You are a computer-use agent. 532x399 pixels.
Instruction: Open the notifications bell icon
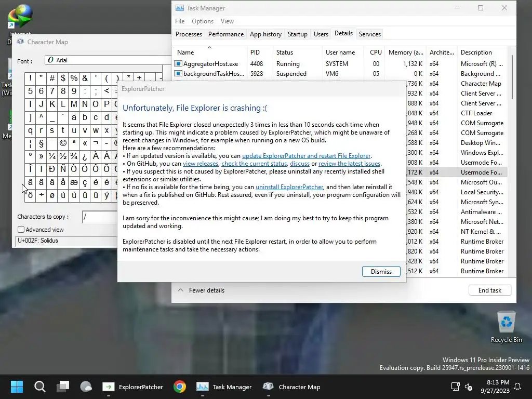[518, 387]
